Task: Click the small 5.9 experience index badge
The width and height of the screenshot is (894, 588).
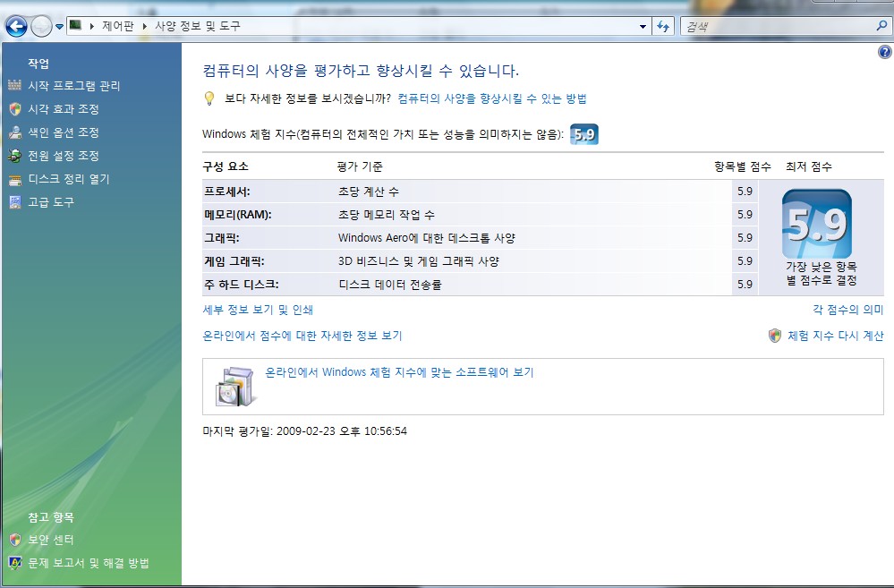Action: (584, 134)
